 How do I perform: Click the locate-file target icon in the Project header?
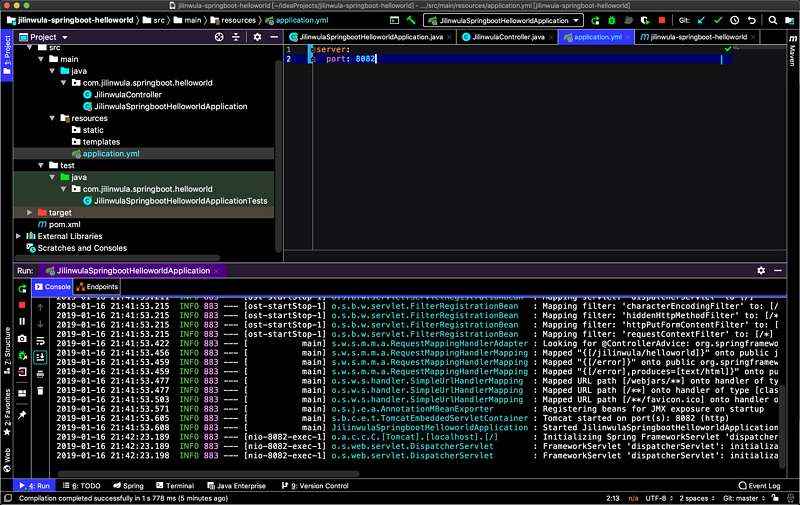tap(219, 37)
